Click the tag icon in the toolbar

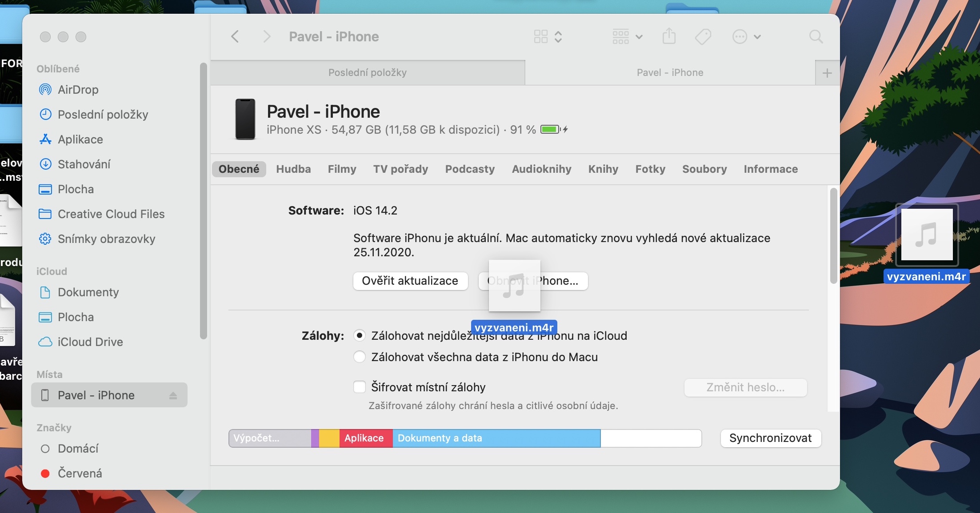click(703, 36)
